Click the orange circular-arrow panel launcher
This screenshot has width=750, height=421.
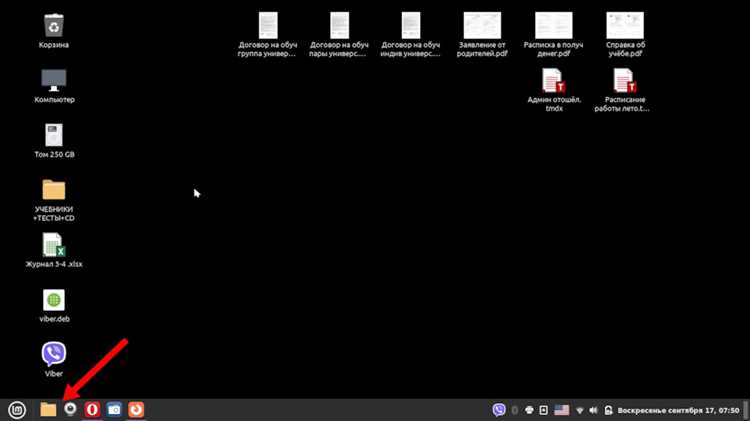[136, 410]
